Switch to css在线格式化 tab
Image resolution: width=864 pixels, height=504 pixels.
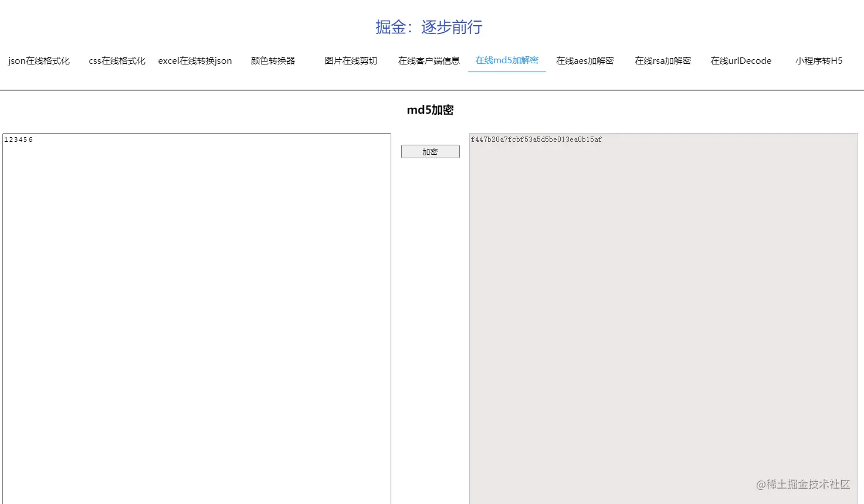coord(117,60)
